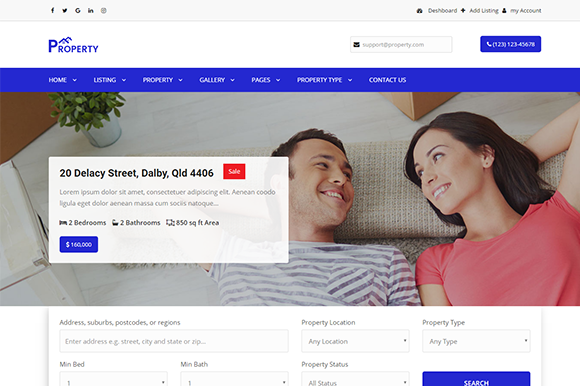Screen dimensions: 580x386
Task: Expand the Property Type menu chevron
Action: pos(350,80)
